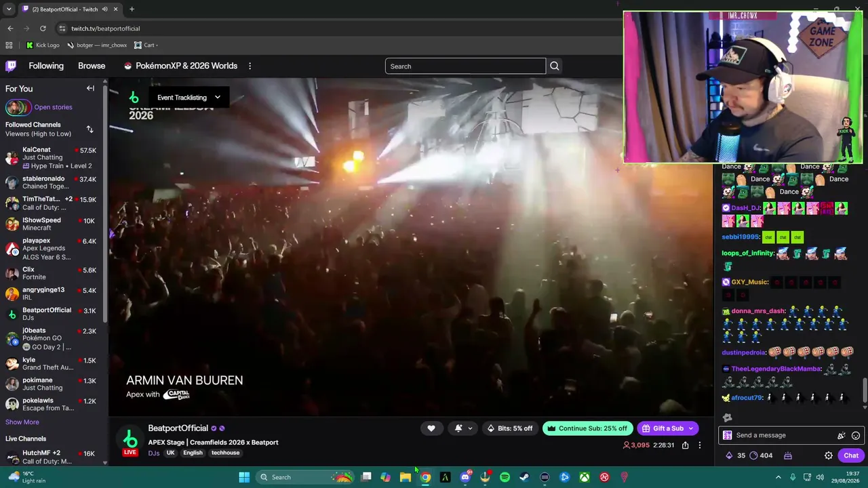Click the techhouse tag
This screenshot has height=488, width=868.
coord(225,453)
